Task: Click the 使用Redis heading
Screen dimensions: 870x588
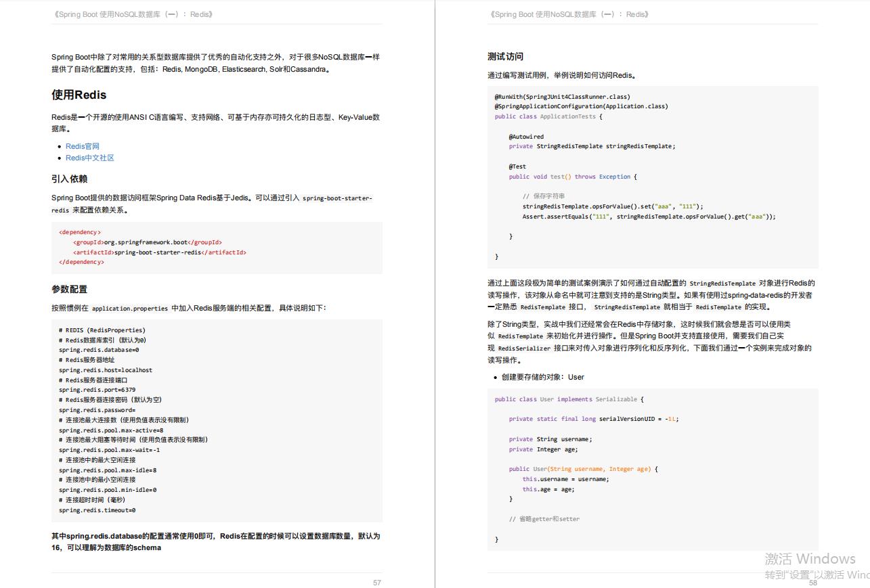Action: (x=79, y=95)
